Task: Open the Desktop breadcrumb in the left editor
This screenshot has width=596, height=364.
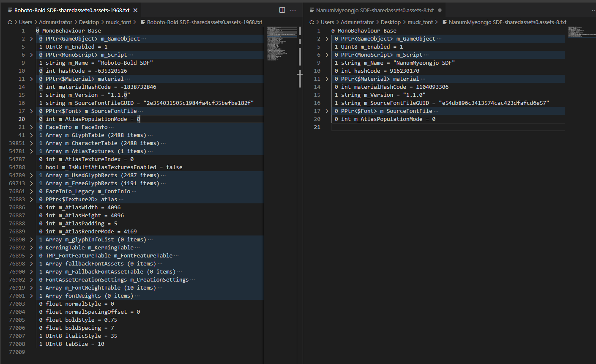Action: point(89,22)
